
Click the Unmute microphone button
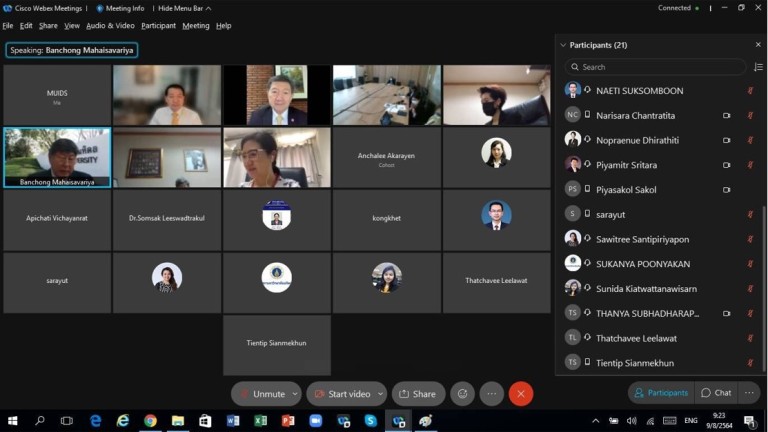[x=261, y=394]
